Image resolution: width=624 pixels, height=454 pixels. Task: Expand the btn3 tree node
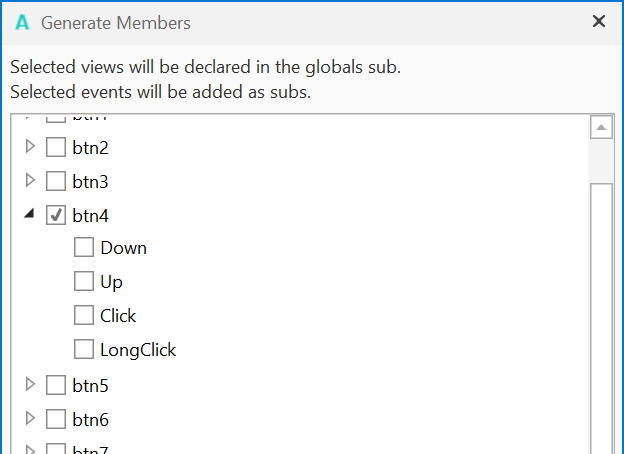pos(30,181)
